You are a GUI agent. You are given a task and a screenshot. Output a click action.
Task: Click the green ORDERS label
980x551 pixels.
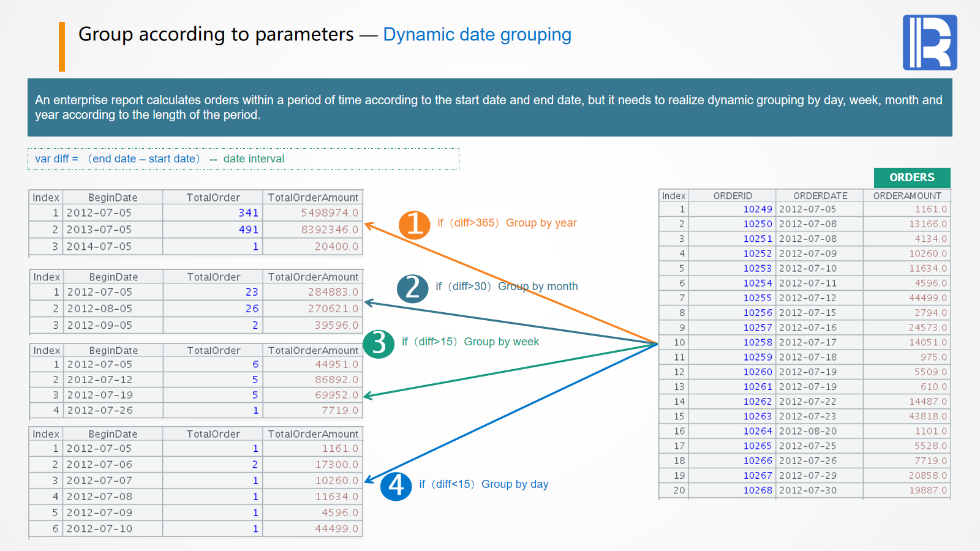[911, 178]
